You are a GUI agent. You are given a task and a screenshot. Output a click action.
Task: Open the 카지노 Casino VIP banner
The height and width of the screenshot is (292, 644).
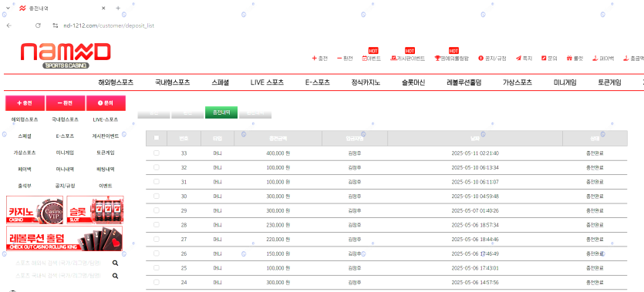coord(35,210)
